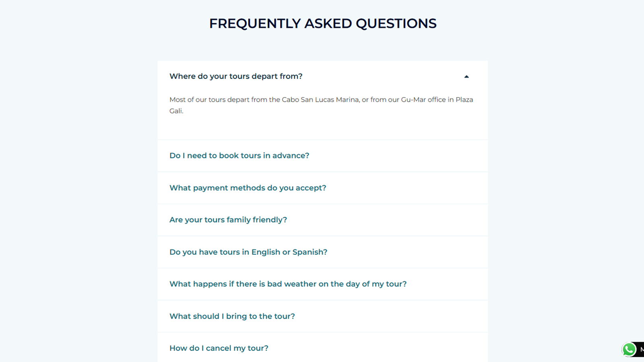Click the collapse arrow beside the departure question

466,76
